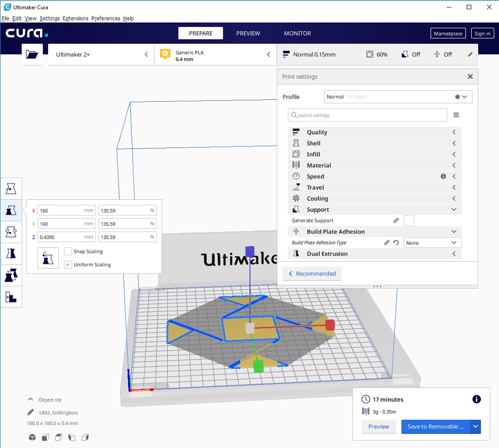Image resolution: width=499 pixels, height=448 pixels.
Task: Open file with the folder icon
Action: (32, 55)
